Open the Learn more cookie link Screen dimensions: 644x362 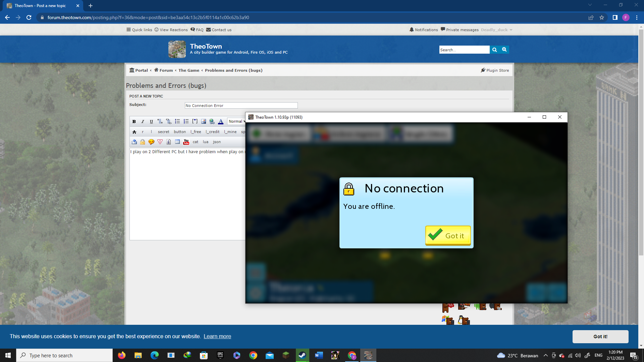coord(217,336)
